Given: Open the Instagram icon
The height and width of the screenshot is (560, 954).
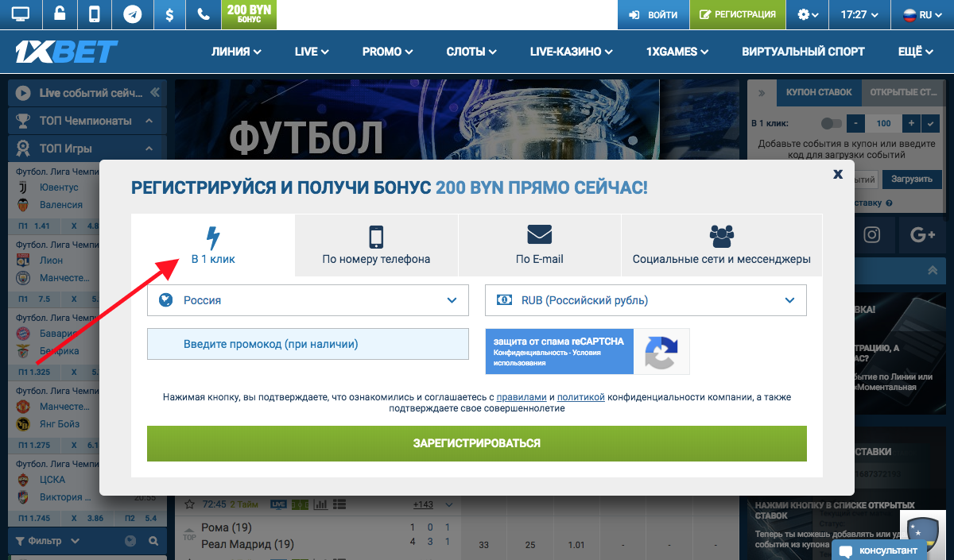Looking at the screenshot, I should tap(872, 234).
